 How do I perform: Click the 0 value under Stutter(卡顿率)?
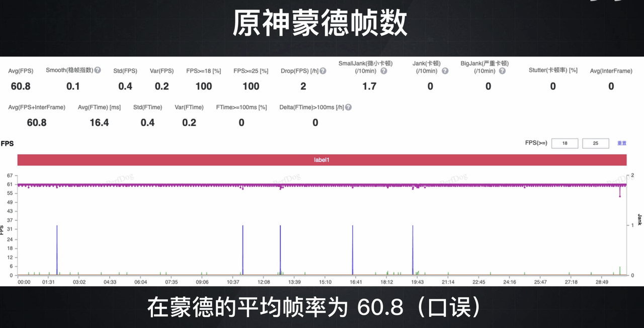click(553, 86)
